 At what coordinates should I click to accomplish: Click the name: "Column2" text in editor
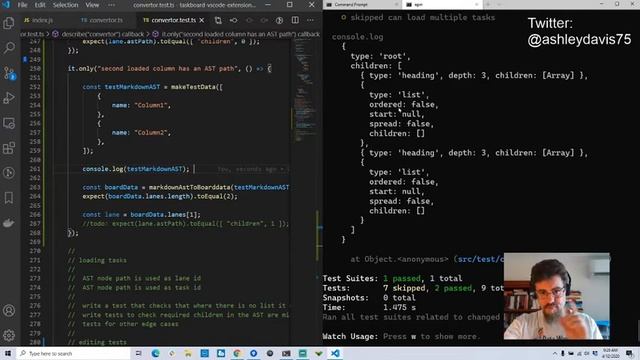141,133
